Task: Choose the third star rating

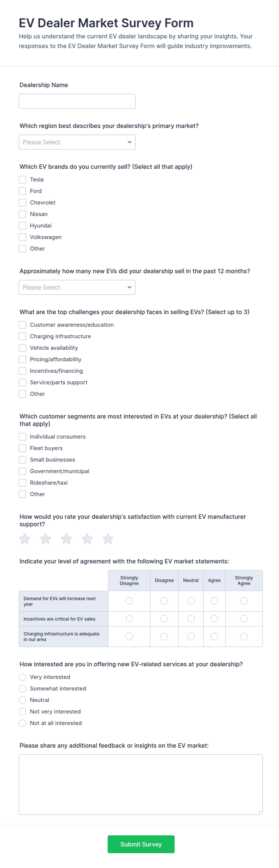Action: [x=67, y=538]
